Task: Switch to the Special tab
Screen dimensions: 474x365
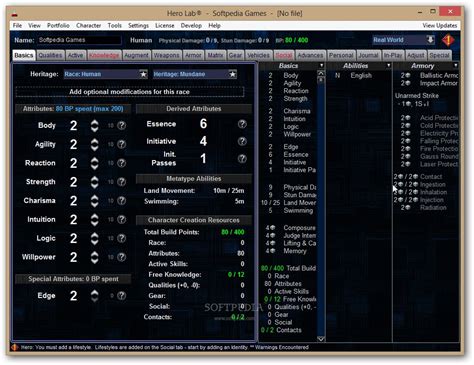Action: click(x=440, y=55)
